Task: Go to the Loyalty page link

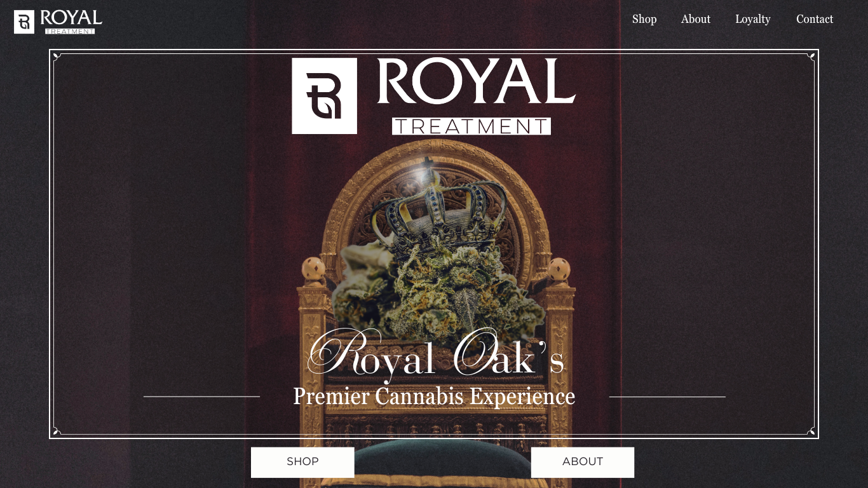Action: [x=753, y=19]
